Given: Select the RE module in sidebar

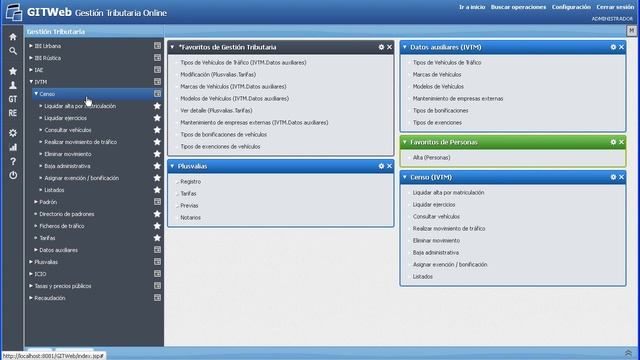Looking at the screenshot, I should point(13,113).
